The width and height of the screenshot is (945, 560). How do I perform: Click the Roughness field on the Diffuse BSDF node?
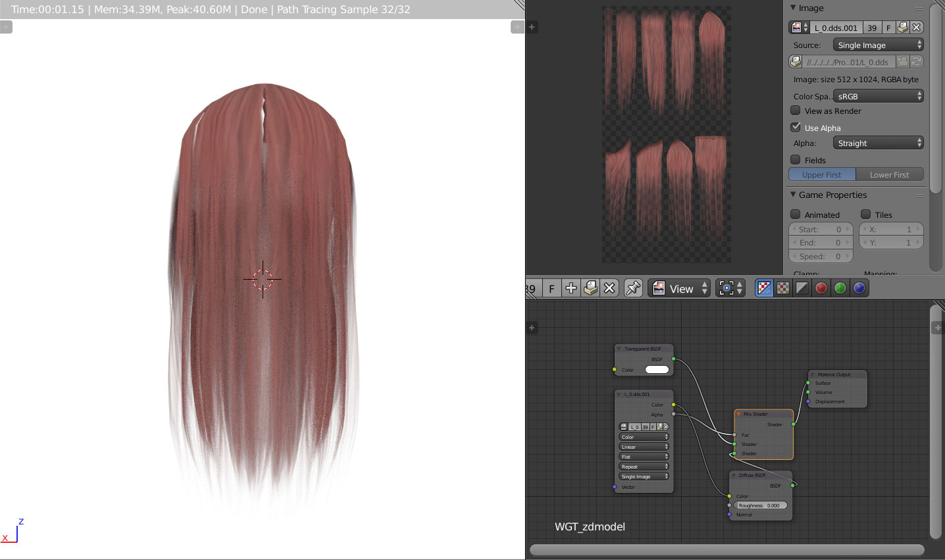[761, 505]
